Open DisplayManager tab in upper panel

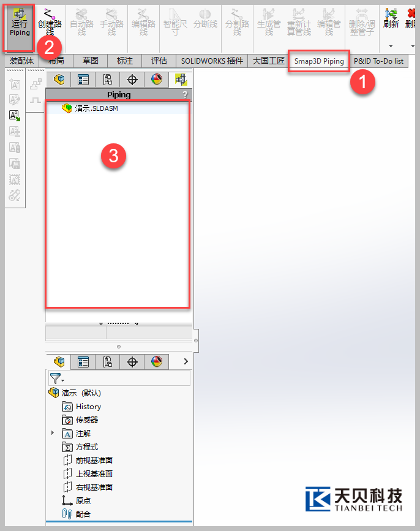tap(156, 80)
